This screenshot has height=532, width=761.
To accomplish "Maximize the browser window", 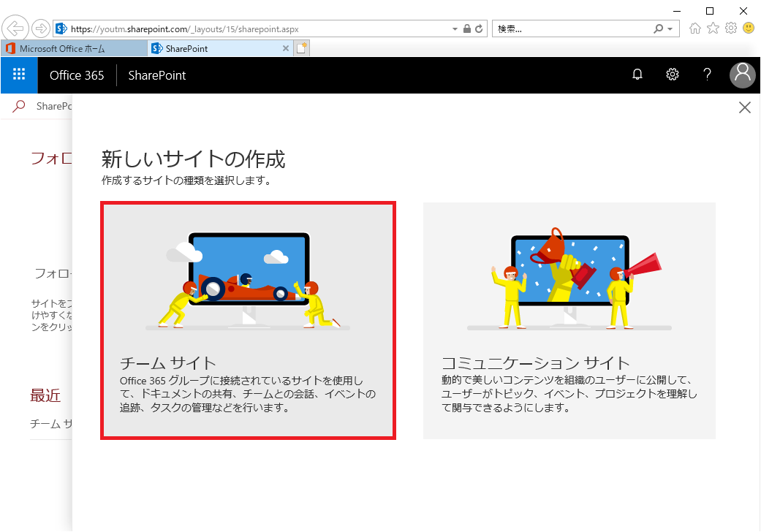I will 710,11.
